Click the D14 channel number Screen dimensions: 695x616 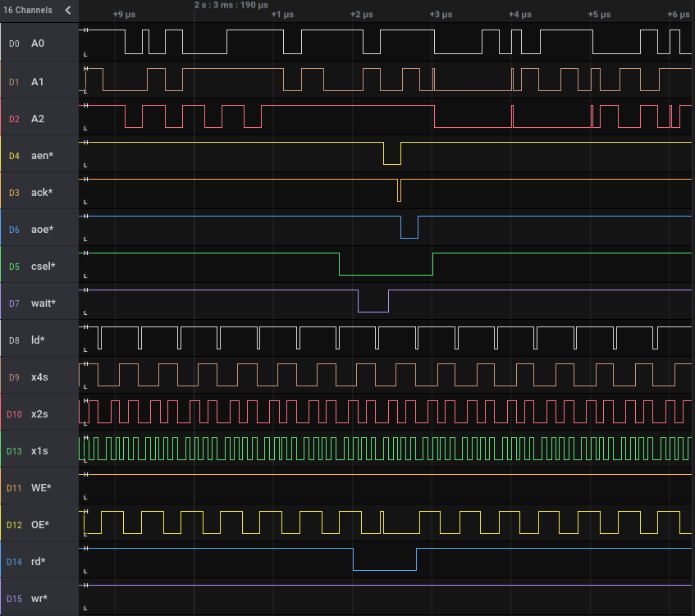click(14, 562)
